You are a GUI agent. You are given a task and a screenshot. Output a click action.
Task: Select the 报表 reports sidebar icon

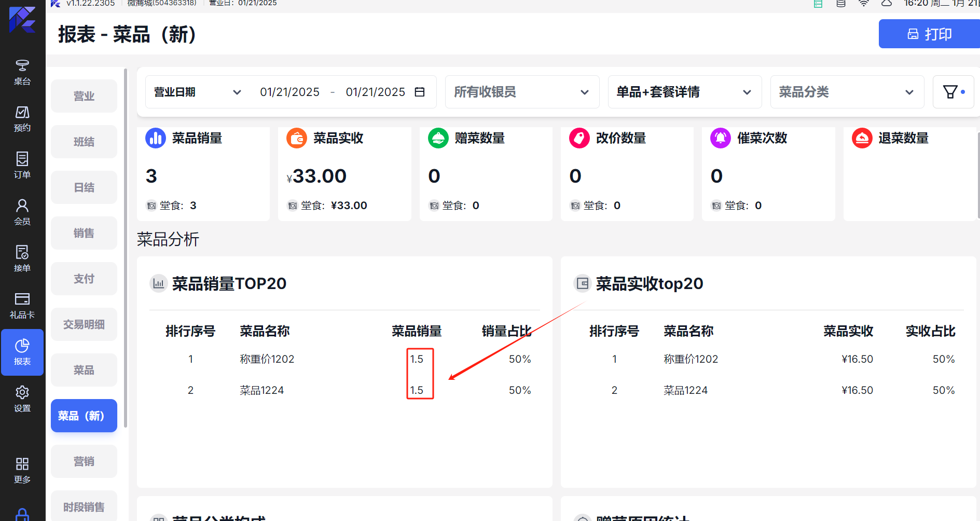pyautogui.click(x=22, y=352)
